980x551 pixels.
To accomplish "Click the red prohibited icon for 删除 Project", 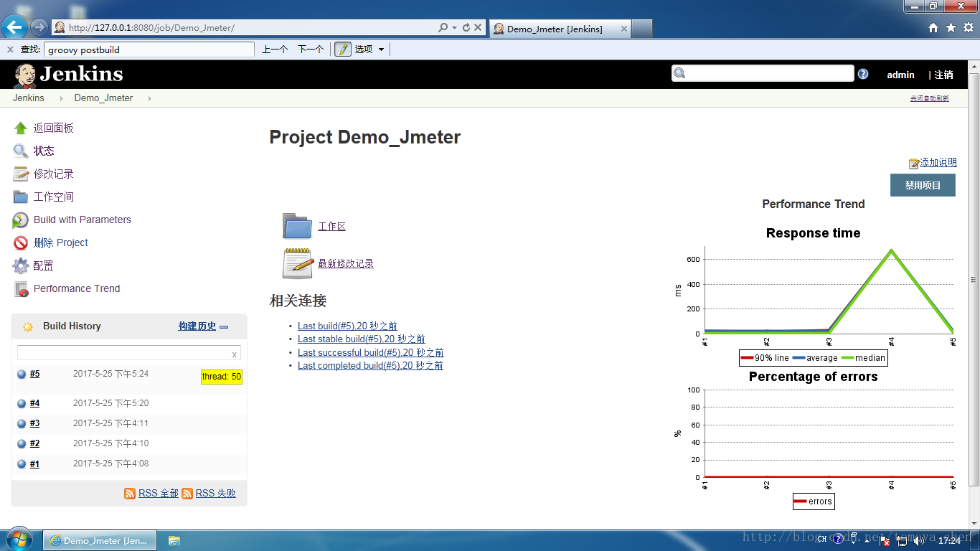I will pyautogui.click(x=21, y=243).
